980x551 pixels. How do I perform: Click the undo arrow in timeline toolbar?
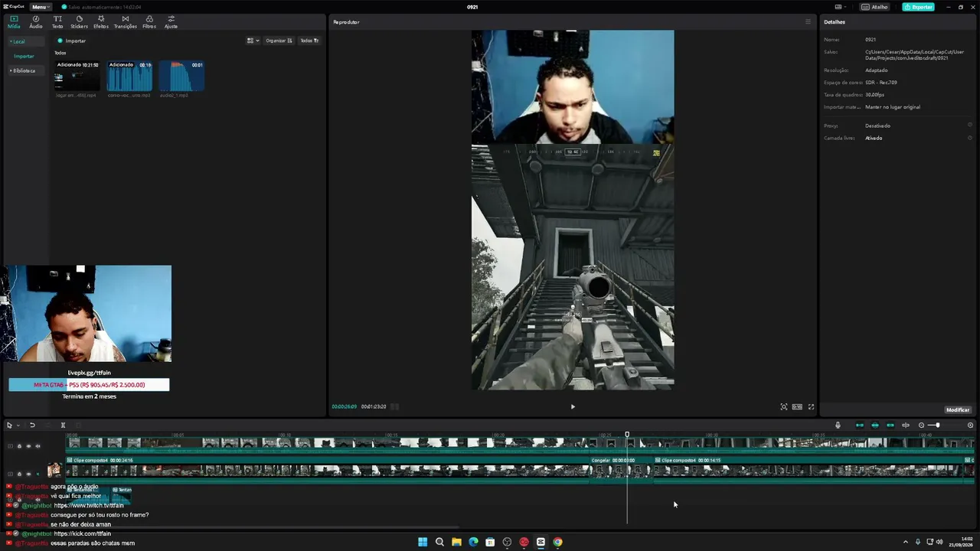[x=32, y=425]
